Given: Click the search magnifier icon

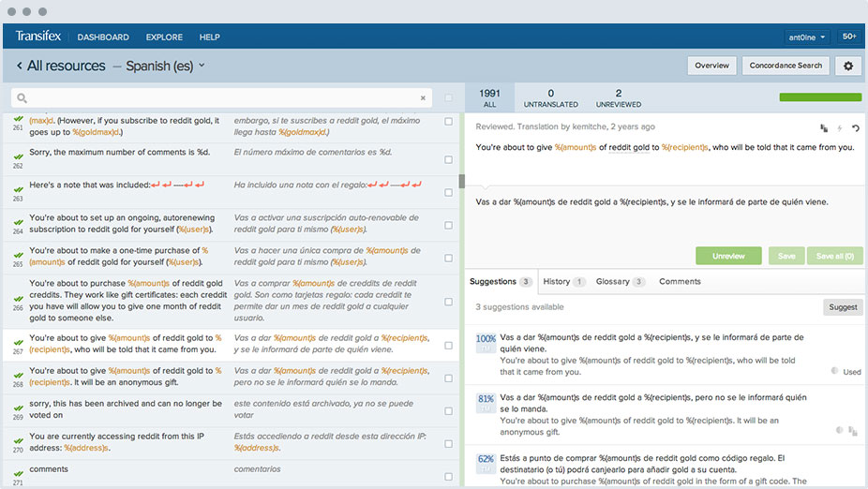Looking at the screenshot, I should (22, 98).
